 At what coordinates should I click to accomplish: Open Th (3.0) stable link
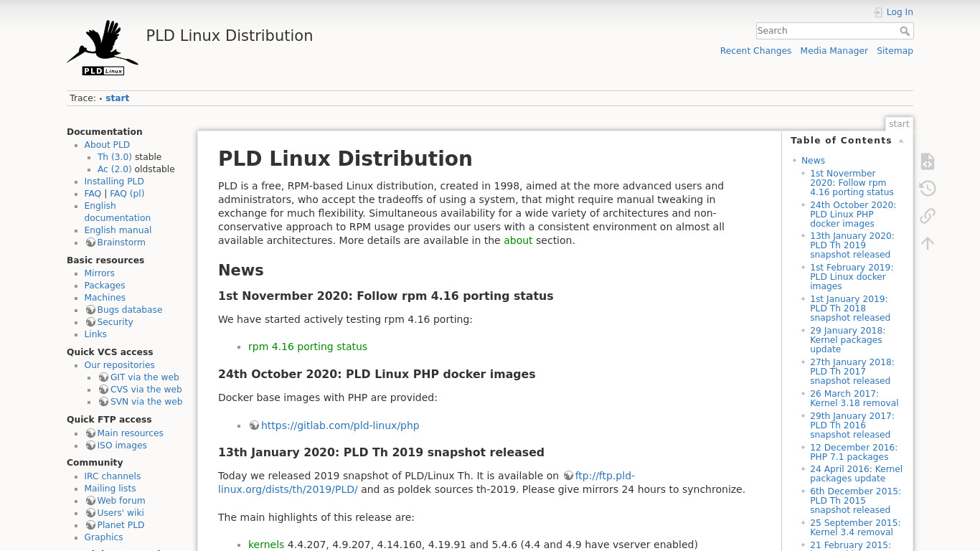(x=115, y=157)
